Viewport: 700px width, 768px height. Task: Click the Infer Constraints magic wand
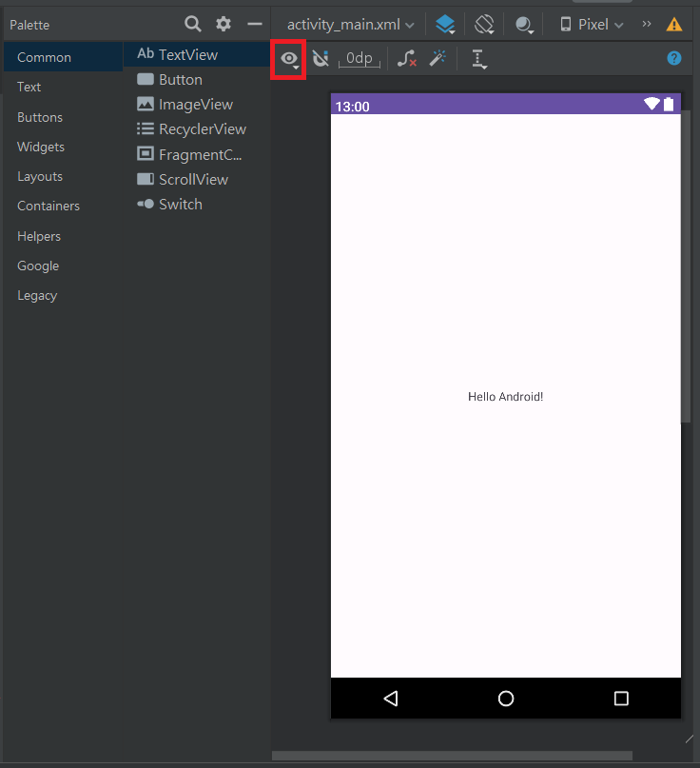coord(437,58)
